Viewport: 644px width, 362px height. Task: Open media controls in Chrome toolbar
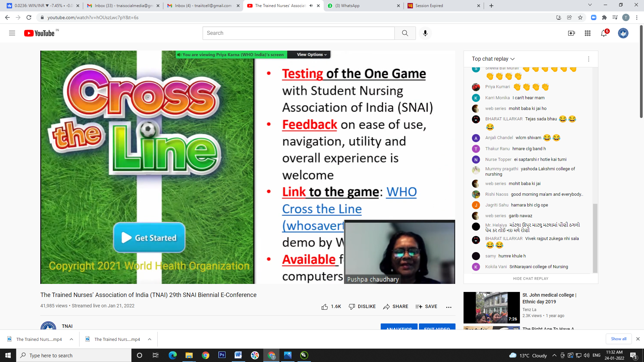(615, 17)
